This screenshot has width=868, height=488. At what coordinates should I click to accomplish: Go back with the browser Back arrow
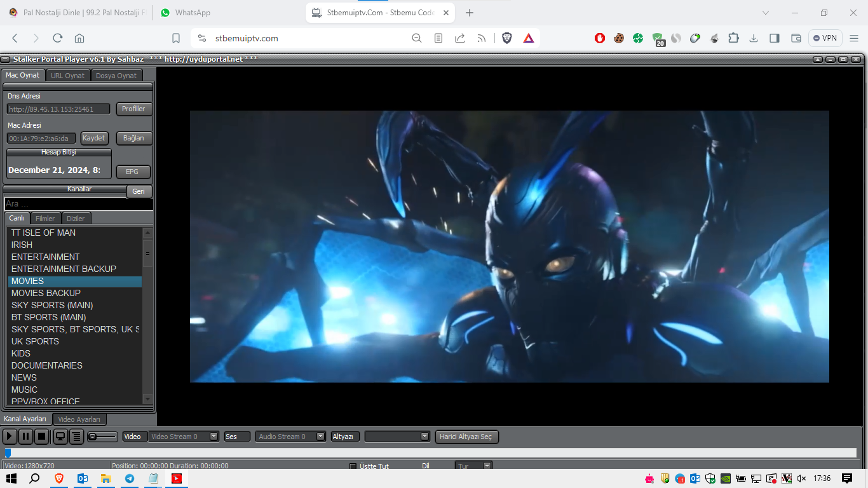tap(15, 38)
